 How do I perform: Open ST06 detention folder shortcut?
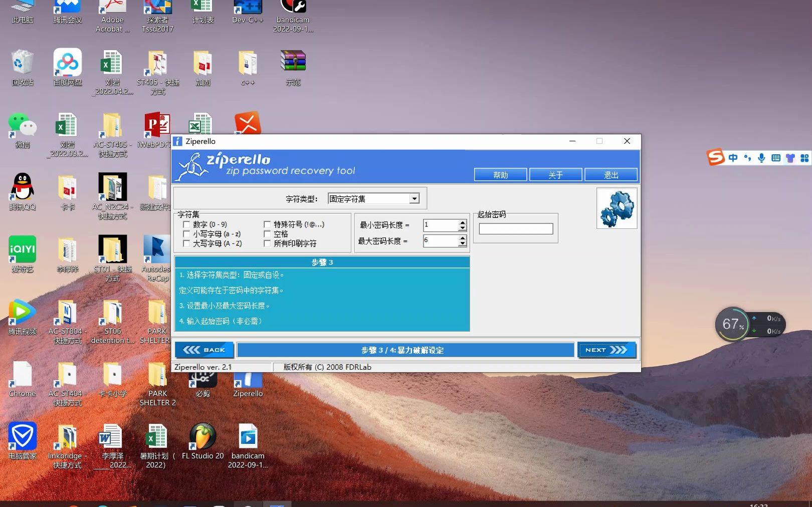(x=112, y=321)
